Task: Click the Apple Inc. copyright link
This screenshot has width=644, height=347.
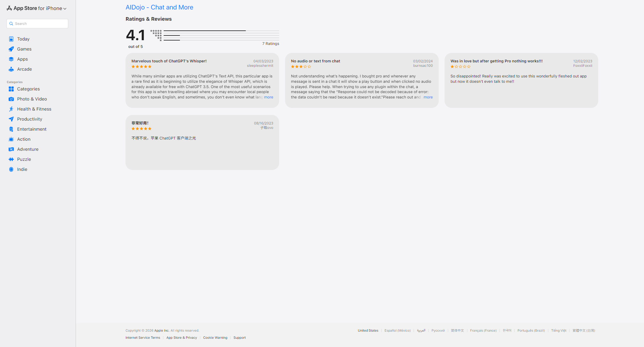Action: [x=162, y=330]
